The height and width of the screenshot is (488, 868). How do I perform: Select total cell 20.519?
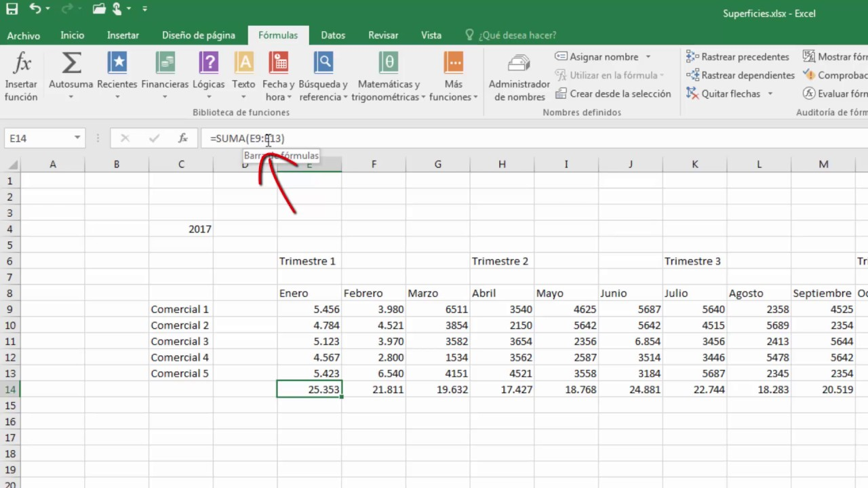(823, 389)
